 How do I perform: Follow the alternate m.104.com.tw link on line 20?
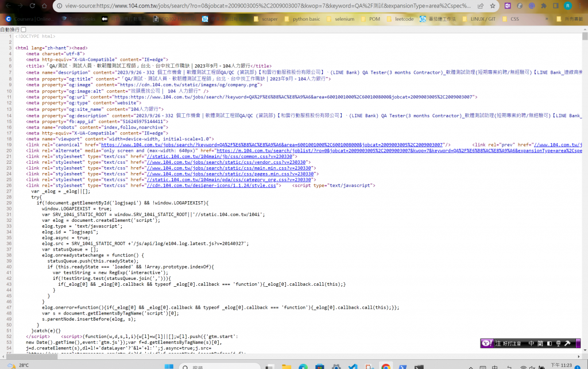coord(400,151)
